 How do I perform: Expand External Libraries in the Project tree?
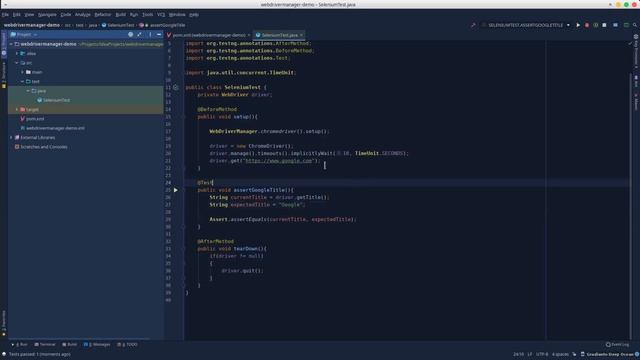[x=11, y=138]
